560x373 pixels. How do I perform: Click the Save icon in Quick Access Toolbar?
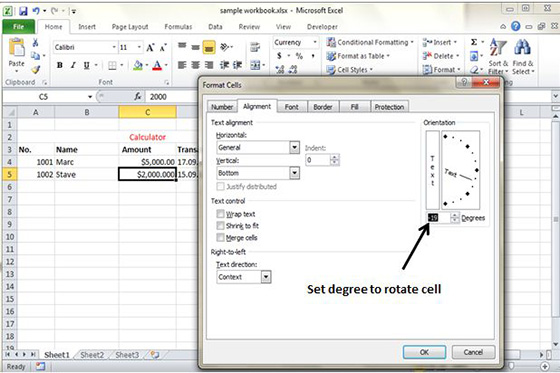[23, 11]
